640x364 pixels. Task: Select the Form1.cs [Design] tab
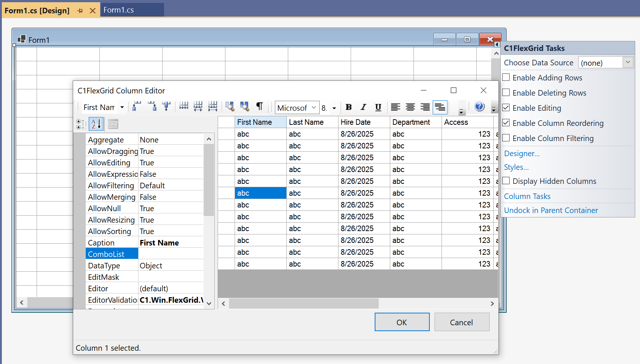[37, 10]
